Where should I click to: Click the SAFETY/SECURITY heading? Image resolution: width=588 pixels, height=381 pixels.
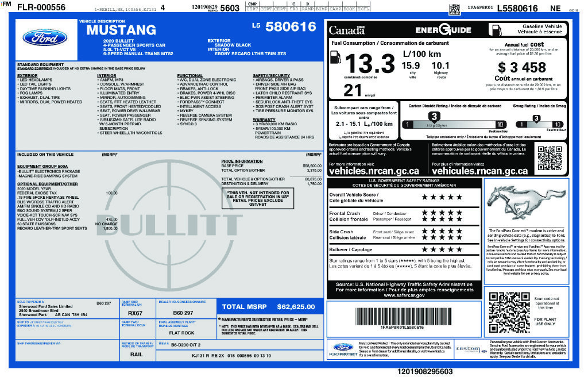(271, 75)
